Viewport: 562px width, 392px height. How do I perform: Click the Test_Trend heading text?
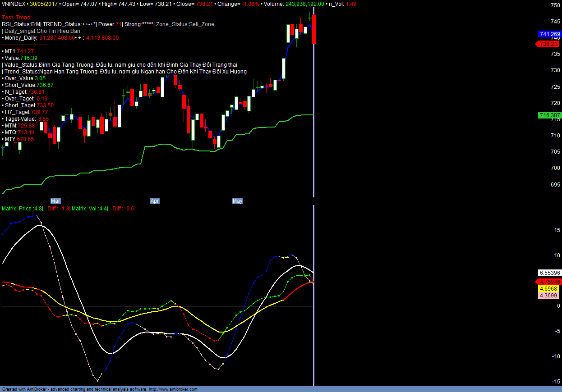tap(17, 18)
